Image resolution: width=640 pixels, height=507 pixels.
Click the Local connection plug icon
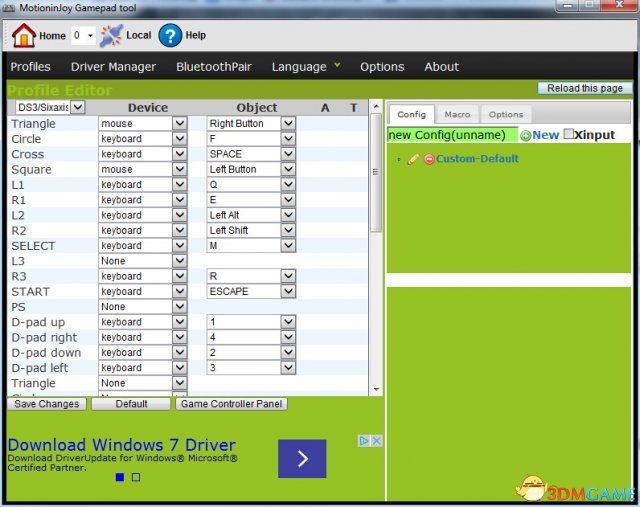[x=111, y=36]
